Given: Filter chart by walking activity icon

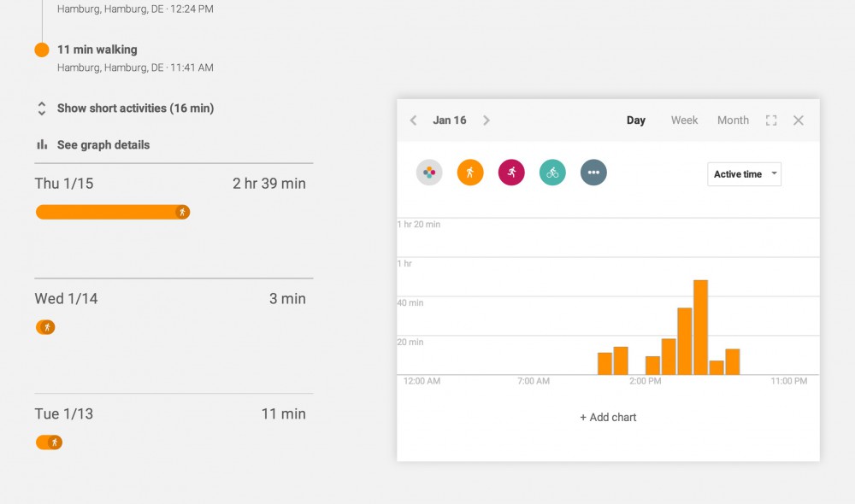Looking at the screenshot, I should coord(470,173).
